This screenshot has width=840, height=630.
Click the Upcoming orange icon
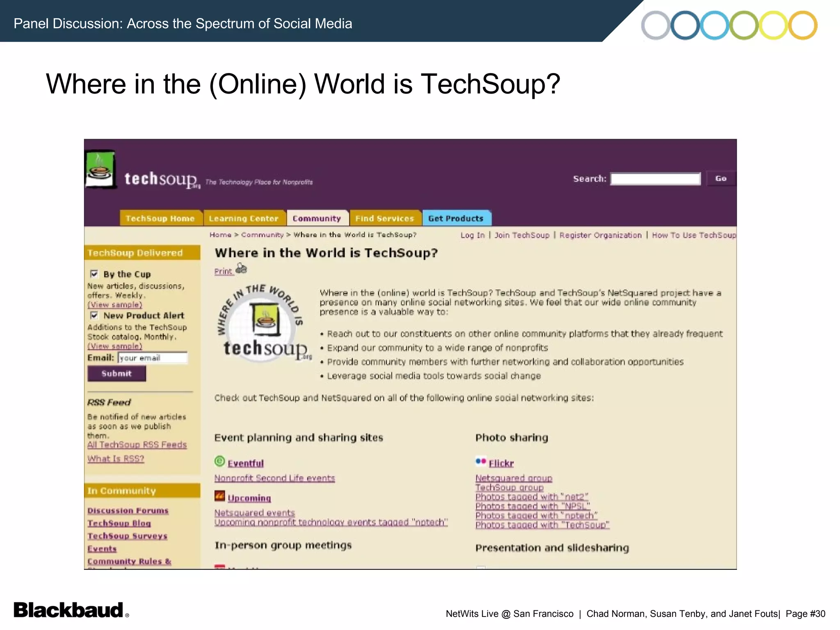coord(220,496)
